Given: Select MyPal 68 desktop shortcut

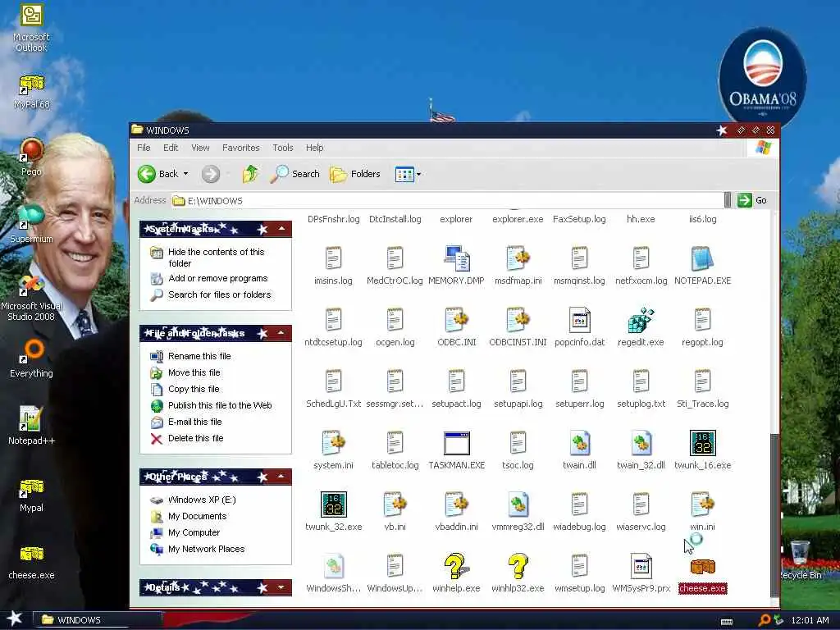Looking at the screenshot, I should tap(31, 92).
